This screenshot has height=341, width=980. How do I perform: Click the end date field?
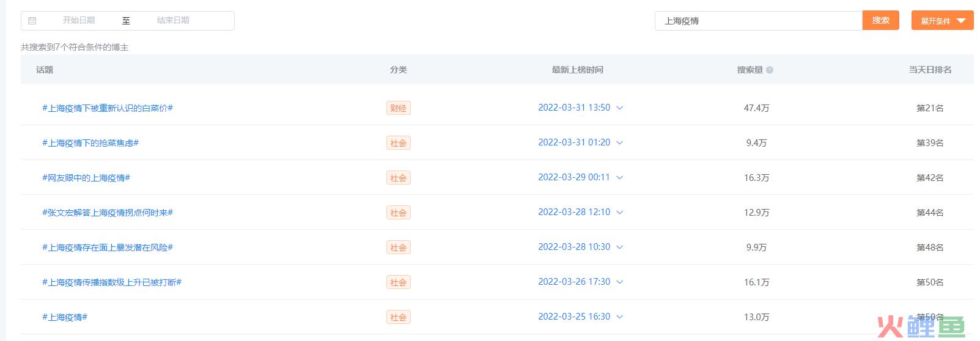click(x=173, y=21)
